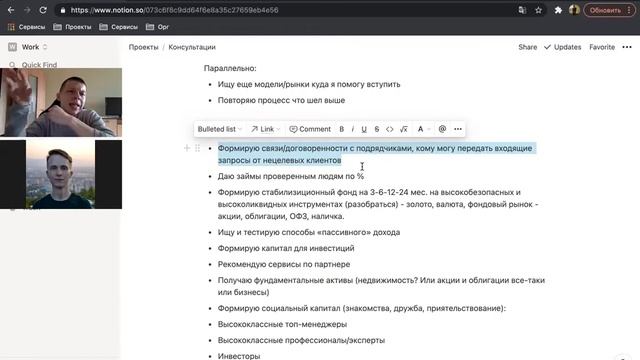
Task: Click the text 'Параллельно:'
Action: (230, 68)
